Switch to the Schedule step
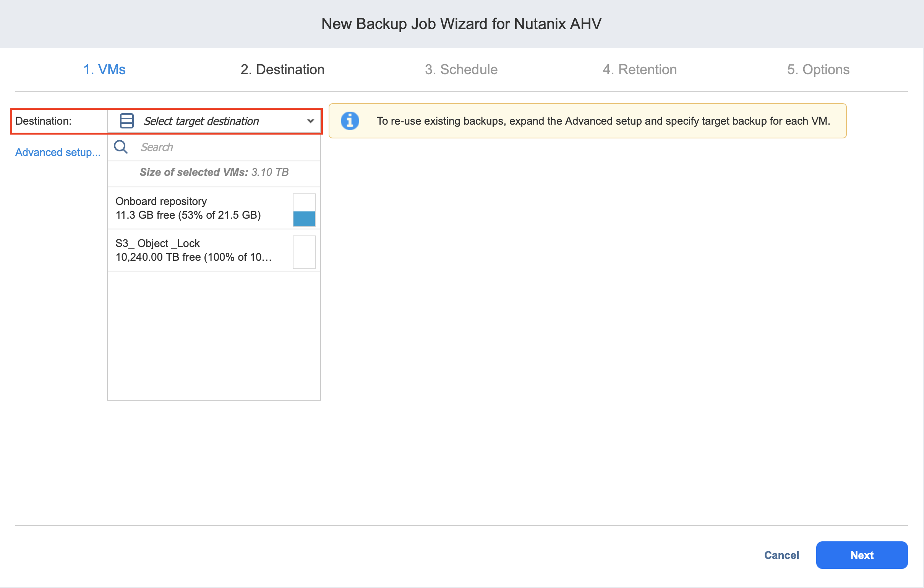The height and width of the screenshot is (588, 924). tap(461, 70)
